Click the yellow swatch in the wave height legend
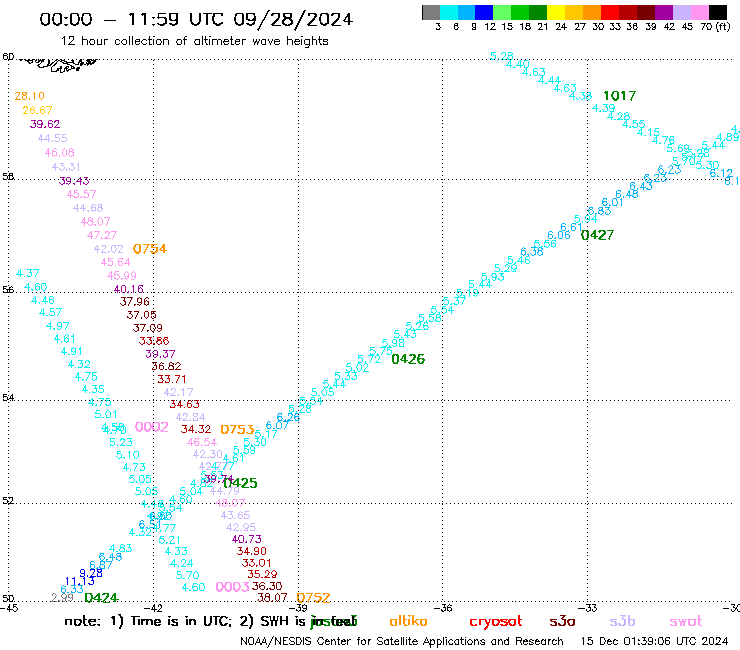Image resolution: width=740 pixels, height=650 pixels. pyautogui.click(x=556, y=12)
